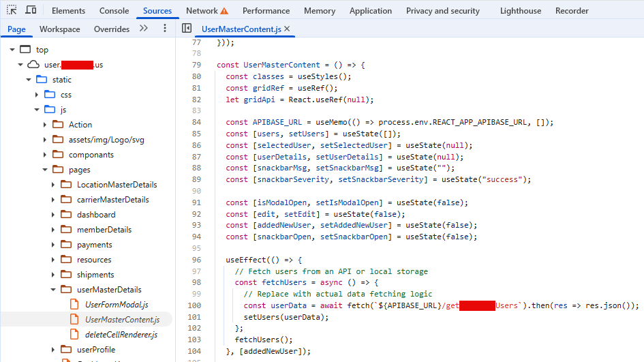Expand the Action folder
644x362 pixels.
[x=46, y=125]
